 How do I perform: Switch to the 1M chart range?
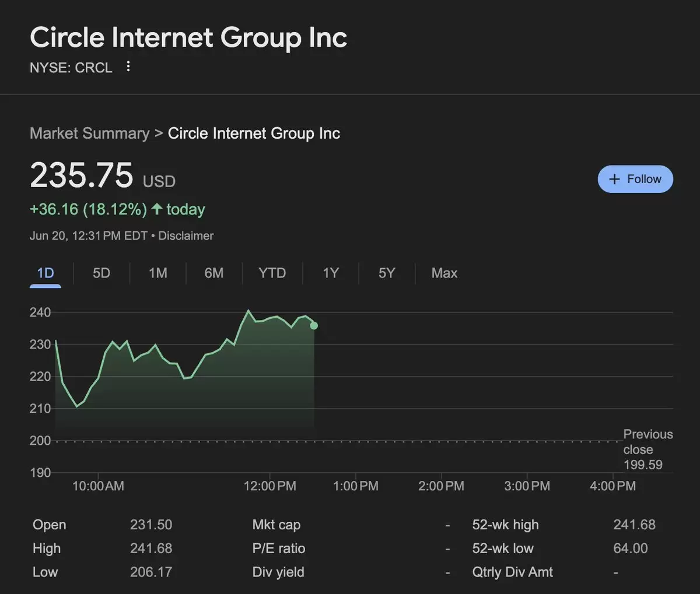[157, 273]
